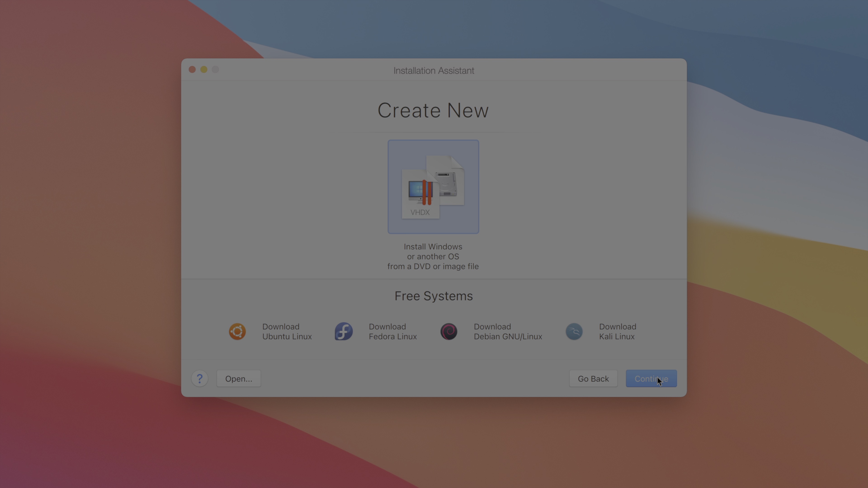Image resolution: width=868 pixels, height=488 pixels.
Task: Click the Installation Assistant title bar
Action: coord(434,71)
